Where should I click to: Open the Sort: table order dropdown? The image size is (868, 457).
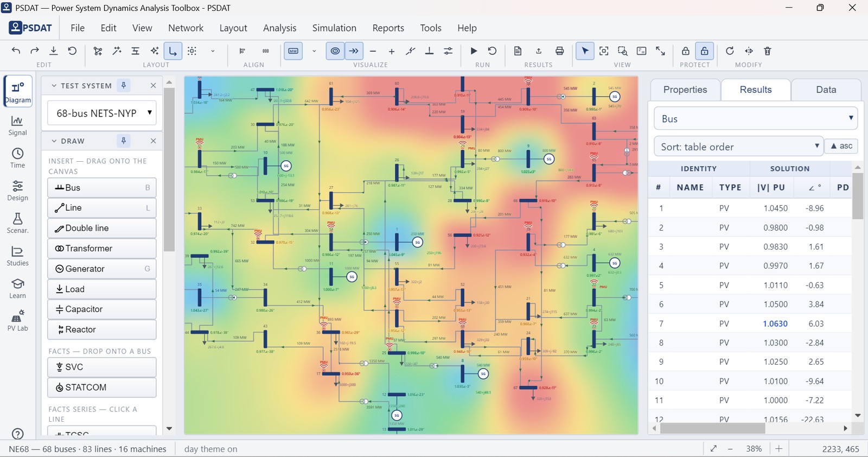click(x=739, y=147)
